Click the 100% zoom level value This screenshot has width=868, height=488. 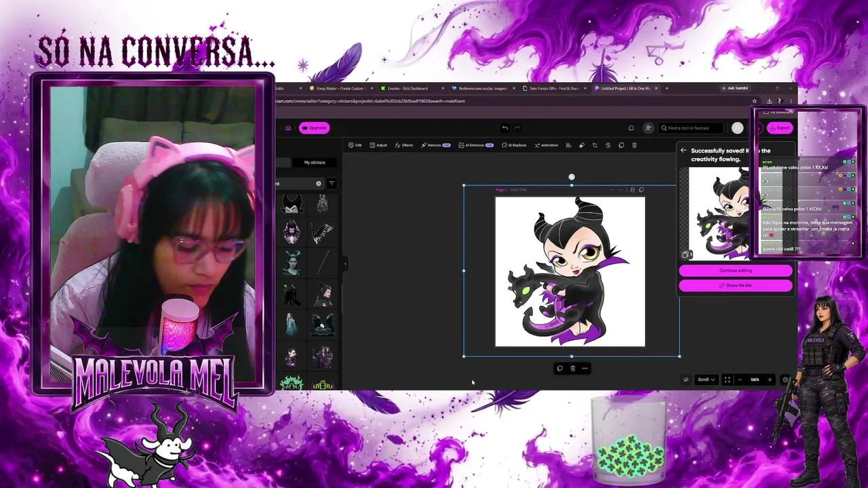(x=755, y=380)
